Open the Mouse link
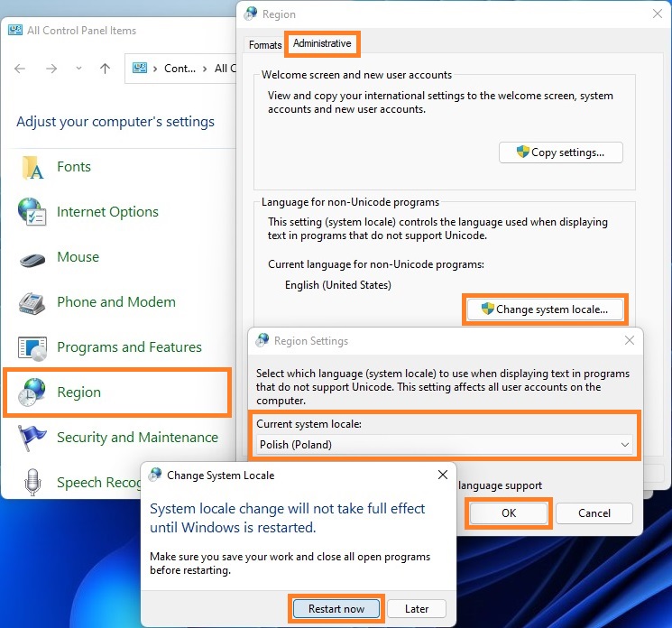 point(78,257)
